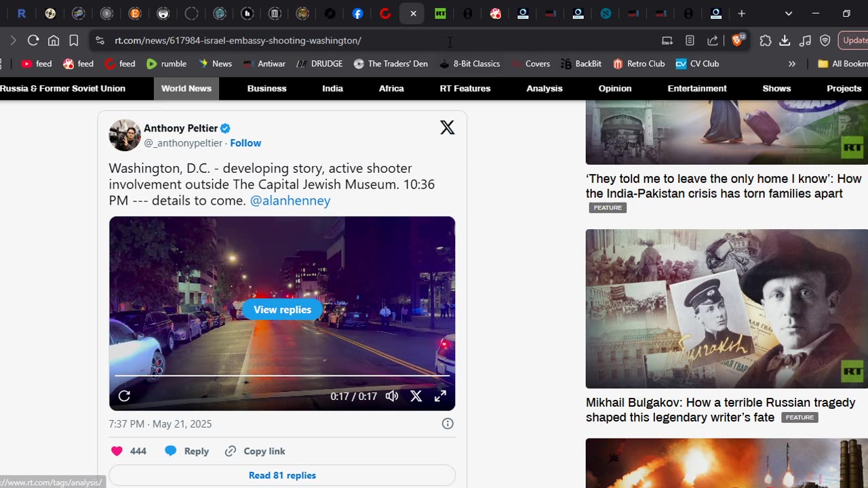Click the Brave Shields lion icon
The height and width of the screenshot is (488, 868).
pos(738,41)
